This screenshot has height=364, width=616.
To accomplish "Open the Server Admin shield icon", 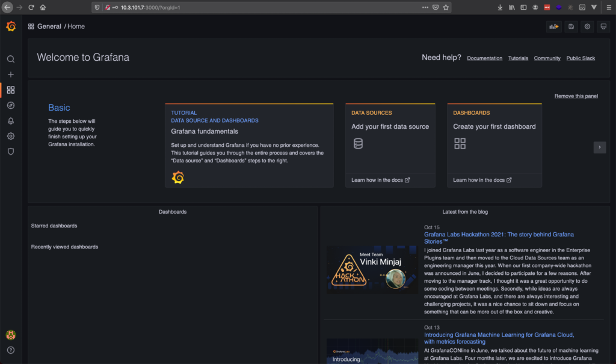I will (x=11, y=152).
